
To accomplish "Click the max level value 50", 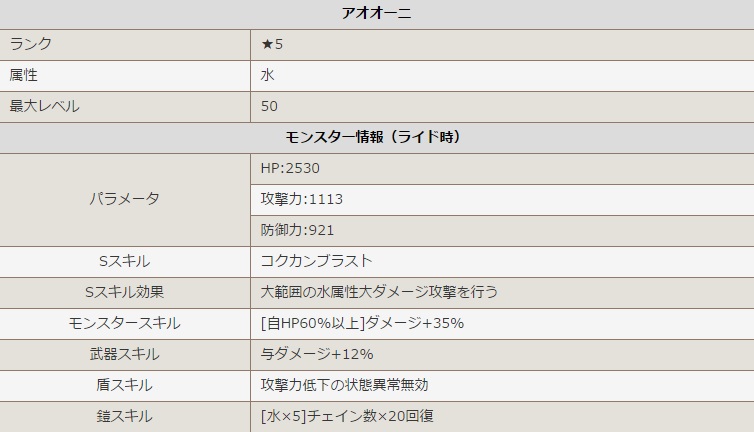I will click(268, 106).
